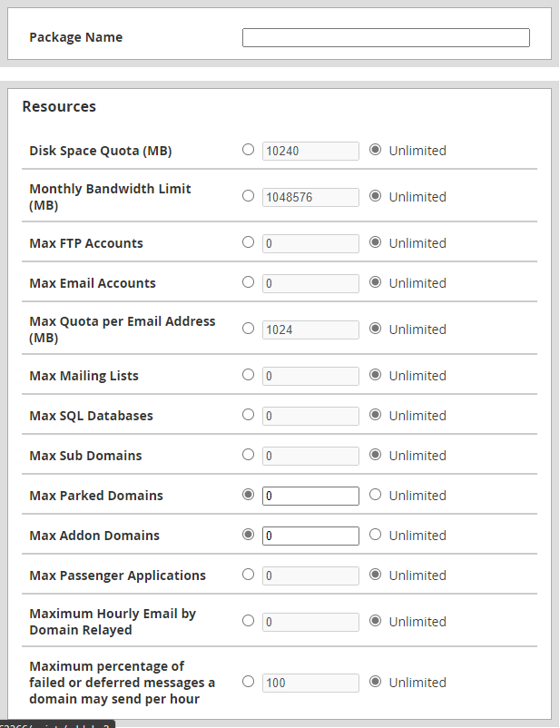Click the Package Name text field
Screen dimensions: 560x728
tap(385, 37)
